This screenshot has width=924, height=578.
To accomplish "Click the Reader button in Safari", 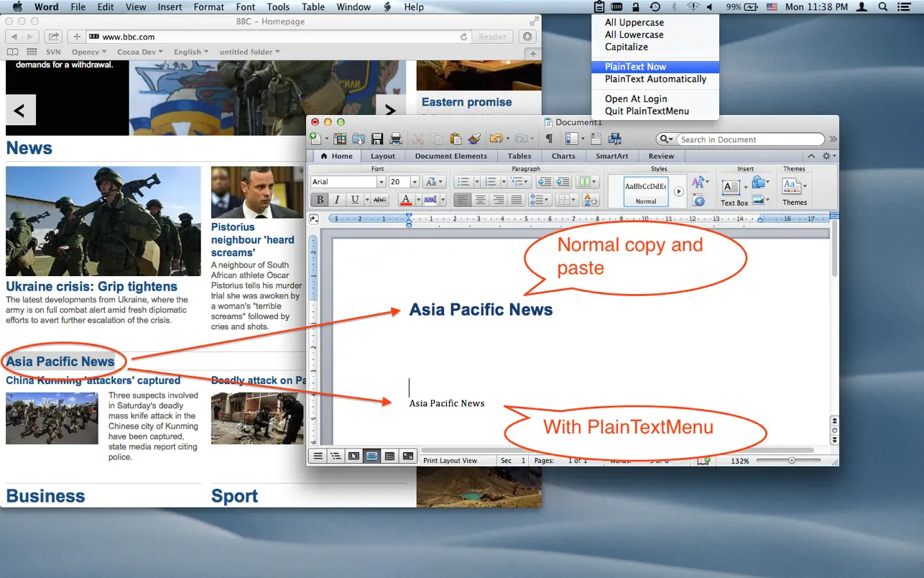I will (492, 37).
